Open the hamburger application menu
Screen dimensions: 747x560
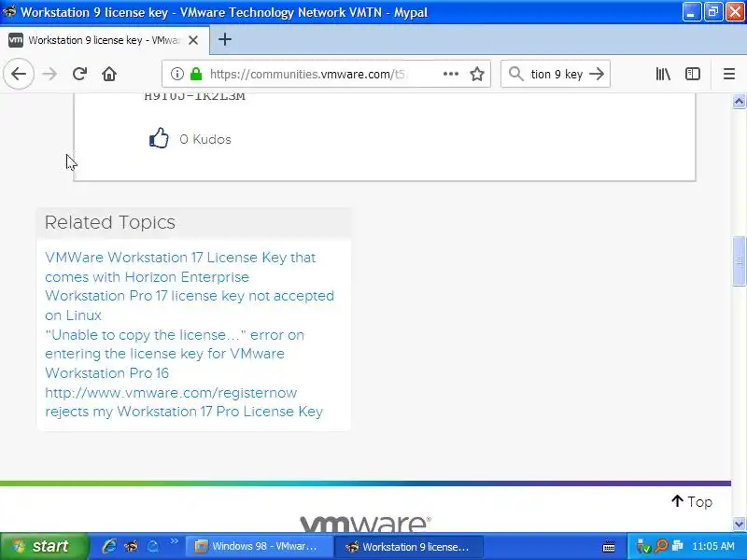729,74
